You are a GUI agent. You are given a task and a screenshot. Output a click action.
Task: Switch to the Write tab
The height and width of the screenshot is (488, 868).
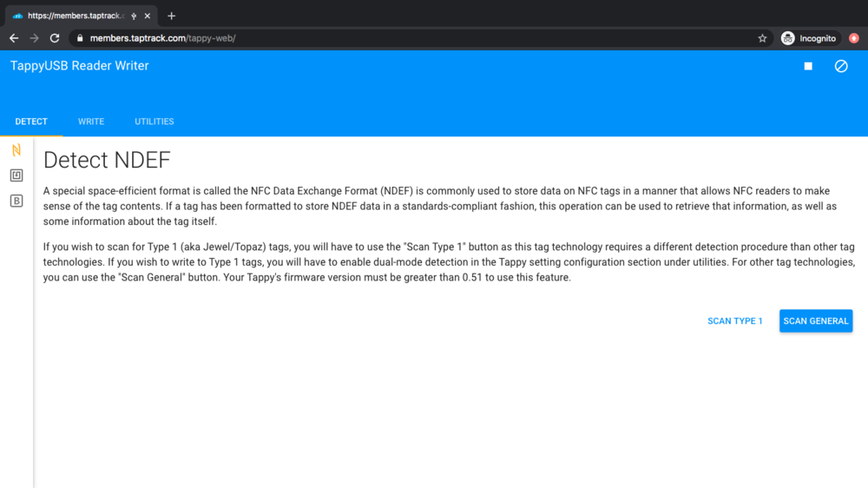coord(91,122)
